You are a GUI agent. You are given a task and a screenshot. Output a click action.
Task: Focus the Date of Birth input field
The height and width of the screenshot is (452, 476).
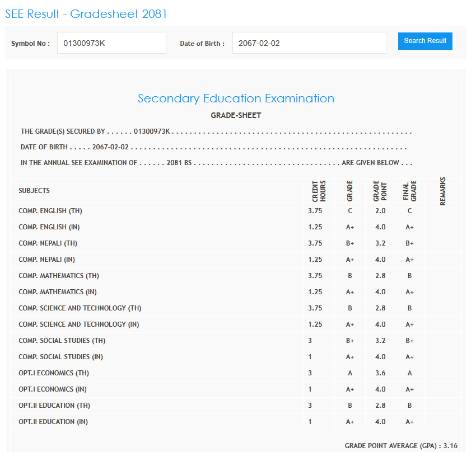(309, 43)
